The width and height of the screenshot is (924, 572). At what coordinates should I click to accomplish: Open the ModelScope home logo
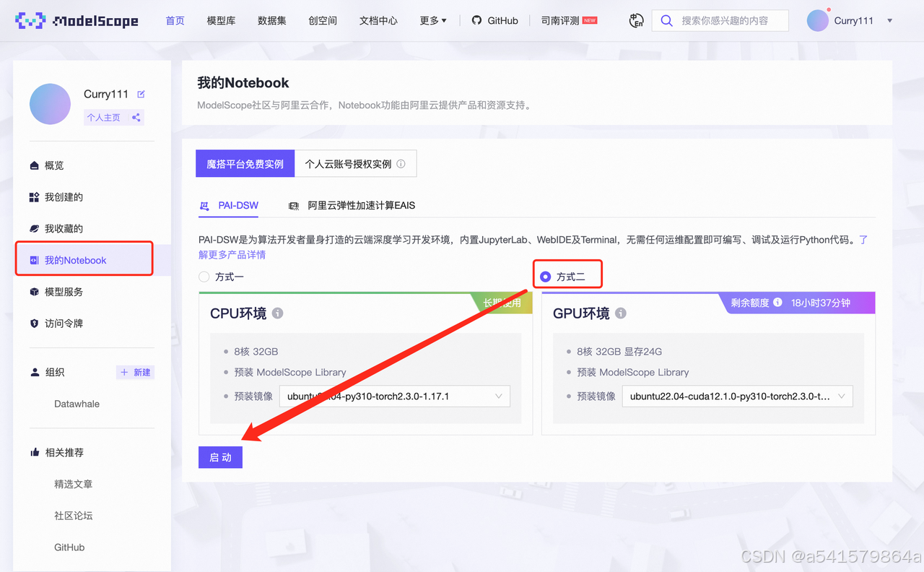point(76,20)
